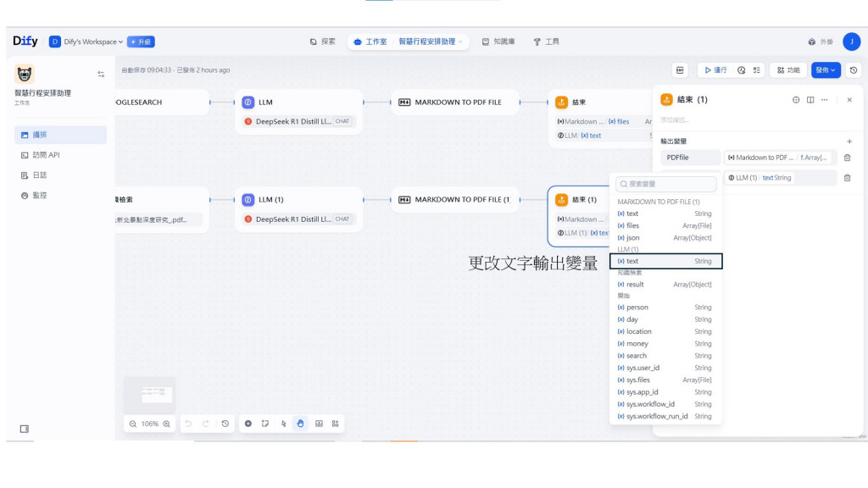
Task: Choose the result Array[Object] variable
Action: point(665,285)
